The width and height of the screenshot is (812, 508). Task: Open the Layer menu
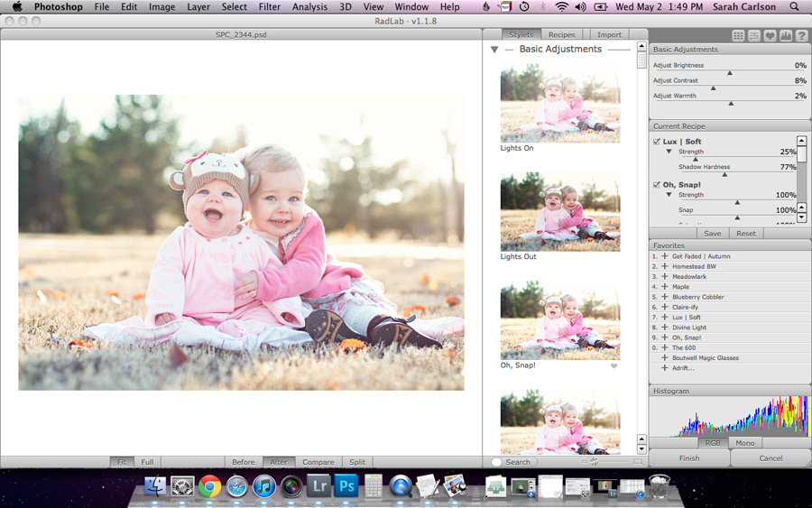pos(198,6)
